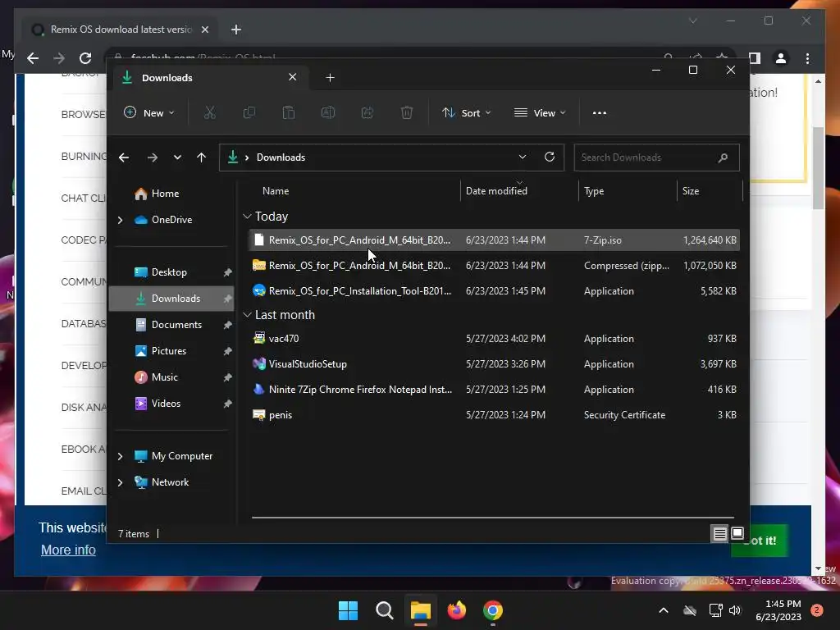Open taskbar Search
840x630 pixels.
click(x=385, y=610)
